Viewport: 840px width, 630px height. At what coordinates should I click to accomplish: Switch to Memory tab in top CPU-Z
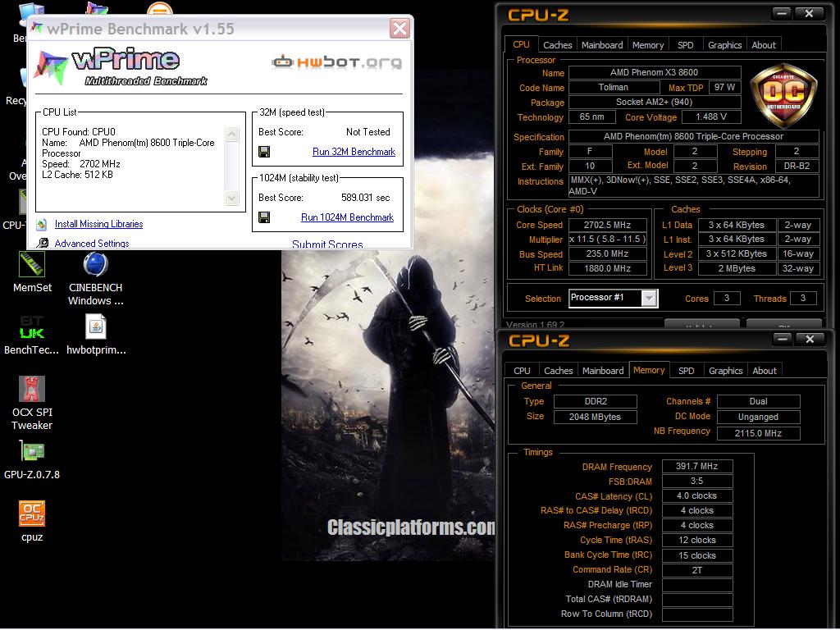(x=648, y=46)
